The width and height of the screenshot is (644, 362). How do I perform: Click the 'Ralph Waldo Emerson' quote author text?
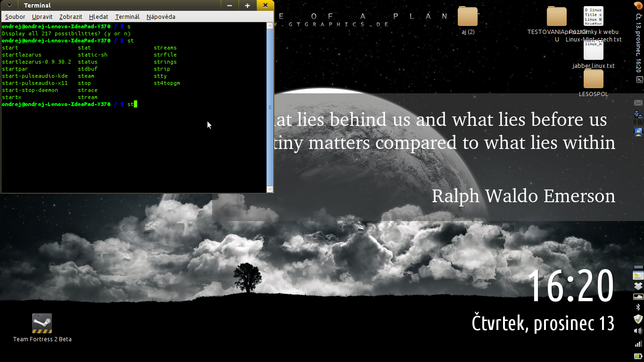[x=523, y=196]
